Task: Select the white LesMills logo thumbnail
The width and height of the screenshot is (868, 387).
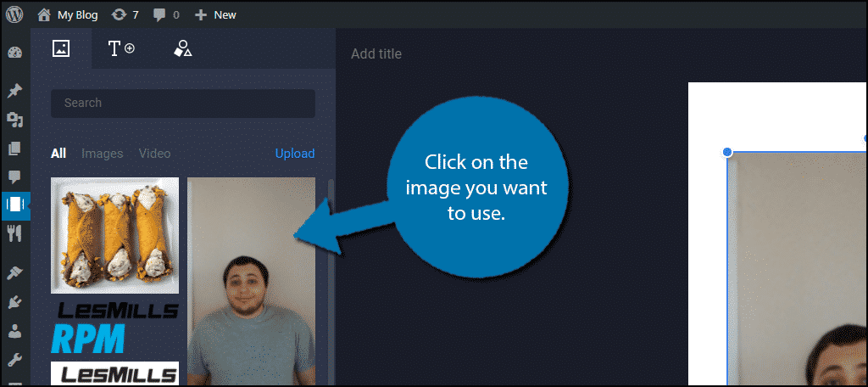Action: pos(114,373)
